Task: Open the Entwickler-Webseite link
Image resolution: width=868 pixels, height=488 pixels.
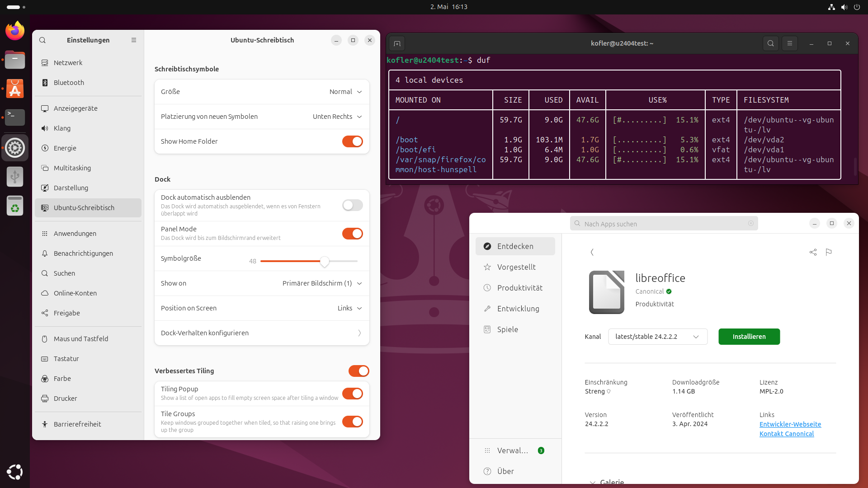Action: (x=790, y=424)
